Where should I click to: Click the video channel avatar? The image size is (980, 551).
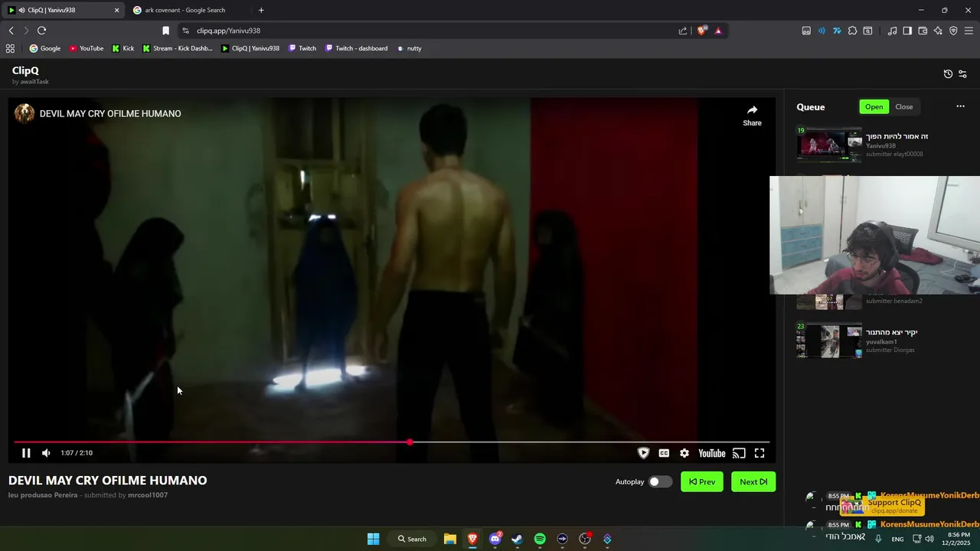pos(24,113)
